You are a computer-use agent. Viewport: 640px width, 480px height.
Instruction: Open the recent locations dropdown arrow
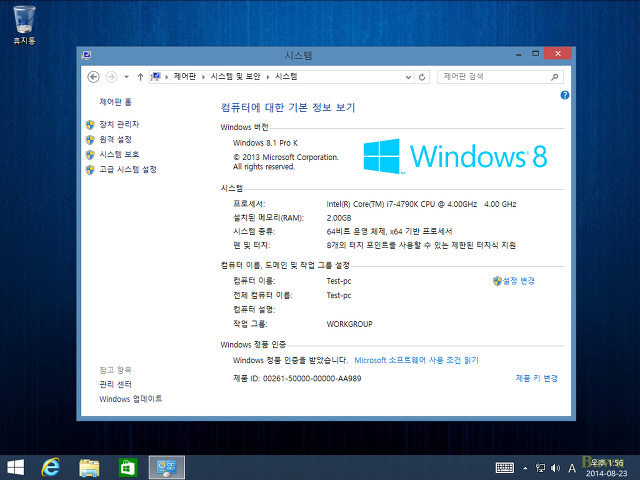127,77
